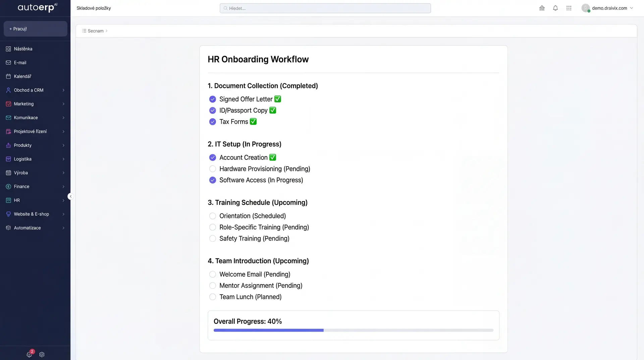Expand Výroba submenu chevron
Viewport: 644px width, 360px height.
click(63, 173)
